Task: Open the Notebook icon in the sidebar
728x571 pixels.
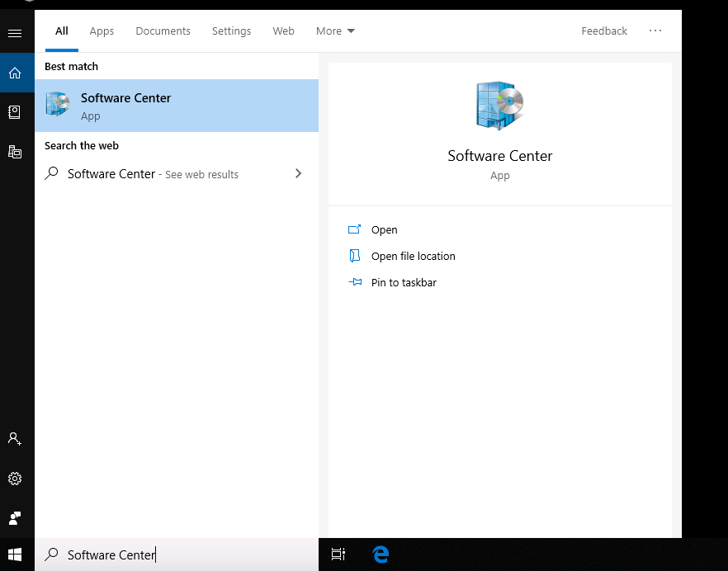Action: pyautogui.click(x=15, y=112)
